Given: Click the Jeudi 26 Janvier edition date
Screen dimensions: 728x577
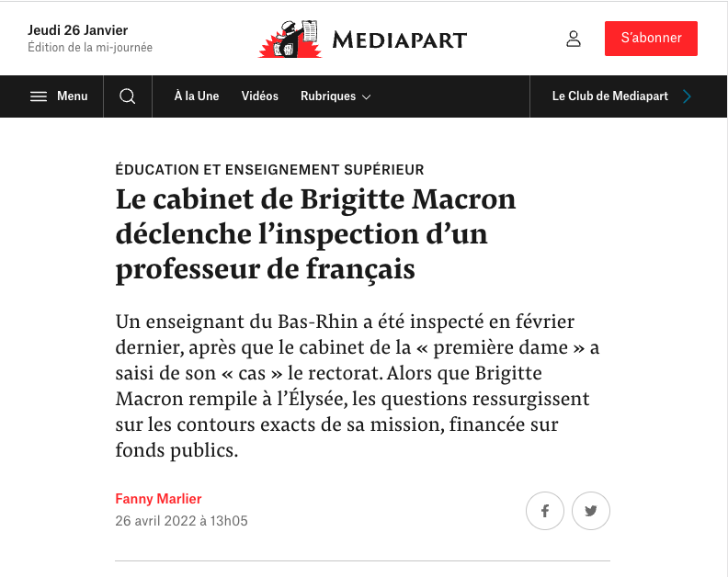Looking at the screenshot, I should click(x=77, y=30).
